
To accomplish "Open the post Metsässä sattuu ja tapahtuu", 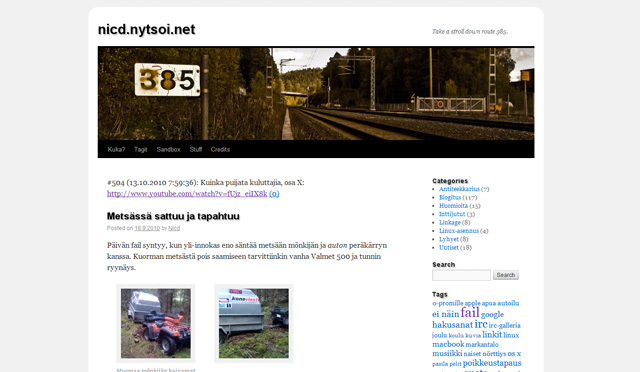I will coord(173,216).
